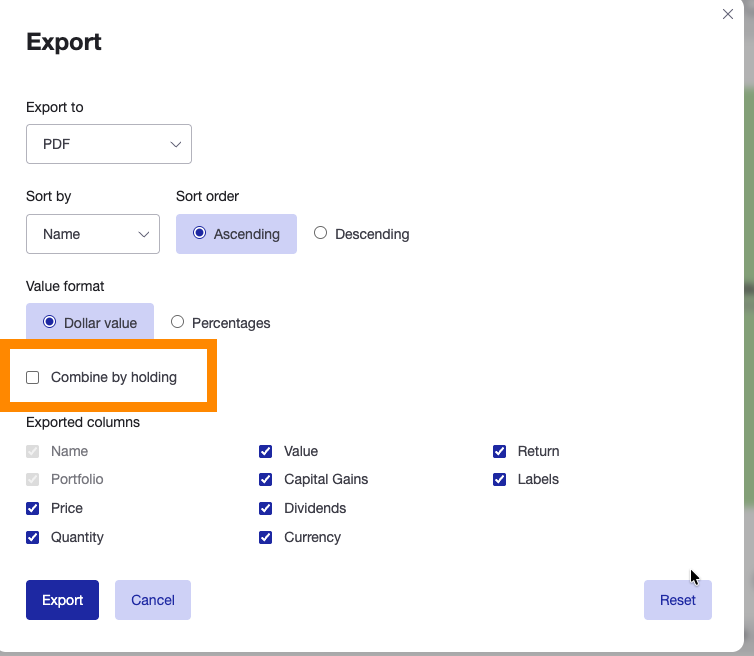Image resolution: width=754 pixels, height=656 pixels.
Task: Click the Export button
Action: [62, 600]
